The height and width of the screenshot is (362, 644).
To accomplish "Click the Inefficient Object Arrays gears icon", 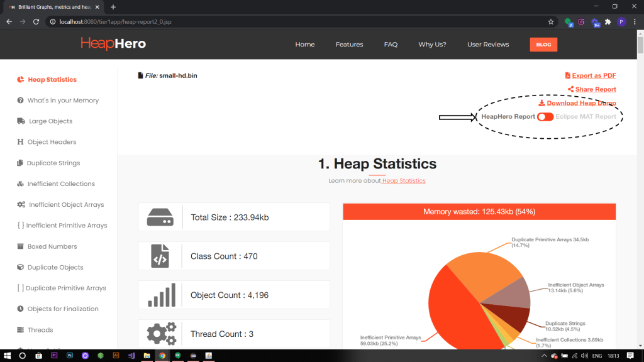I will (21, 205).
